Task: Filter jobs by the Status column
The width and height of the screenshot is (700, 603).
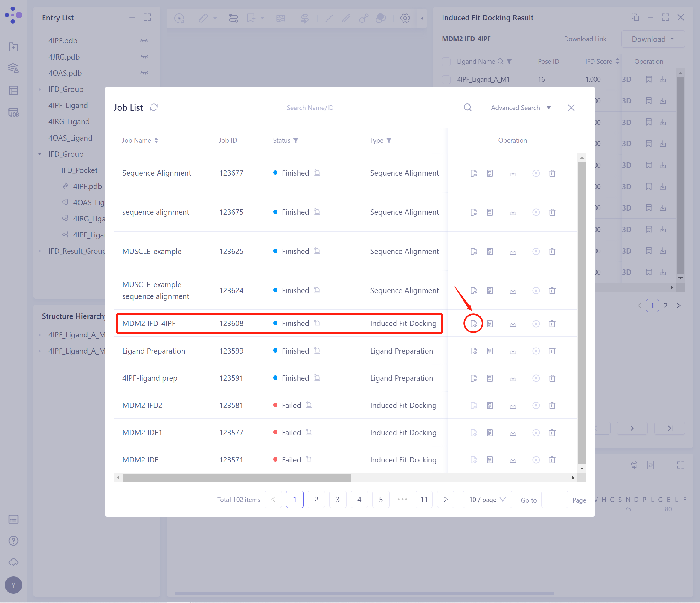Action: 296,140
